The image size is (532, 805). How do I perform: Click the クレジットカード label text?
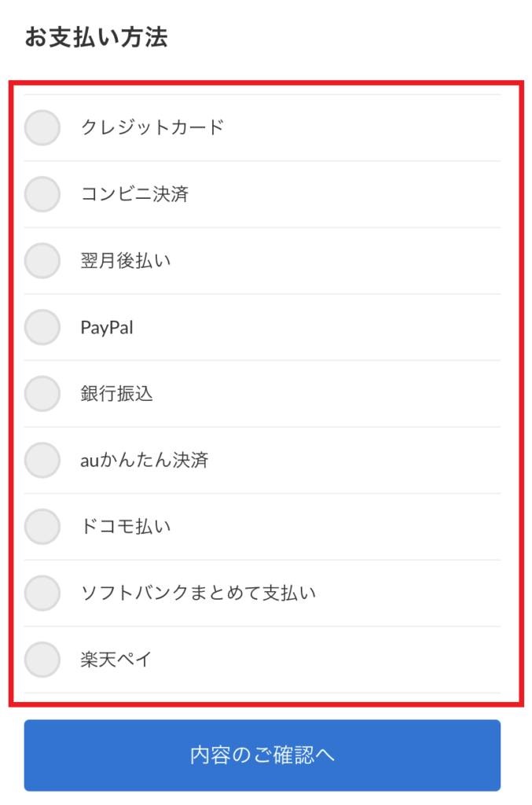click(x=152, y=127)
